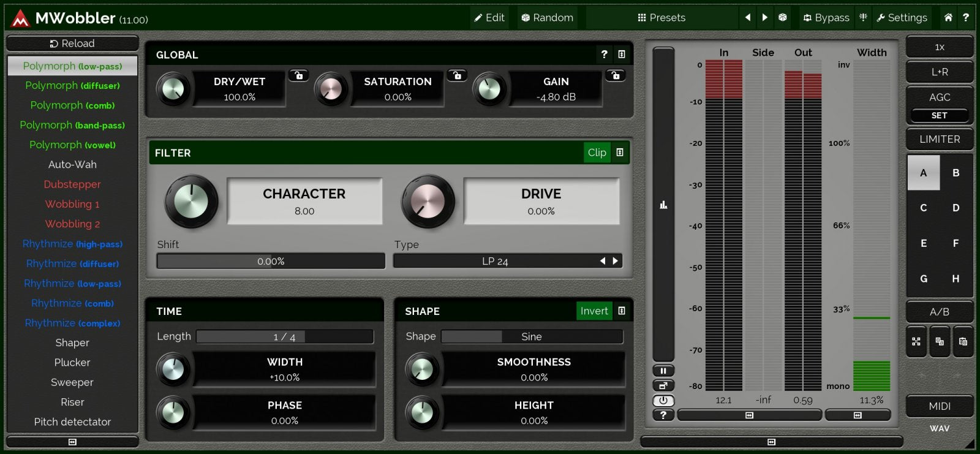Open the Filter panel menu icon
The image size is (980, 454).
[620, 153]
